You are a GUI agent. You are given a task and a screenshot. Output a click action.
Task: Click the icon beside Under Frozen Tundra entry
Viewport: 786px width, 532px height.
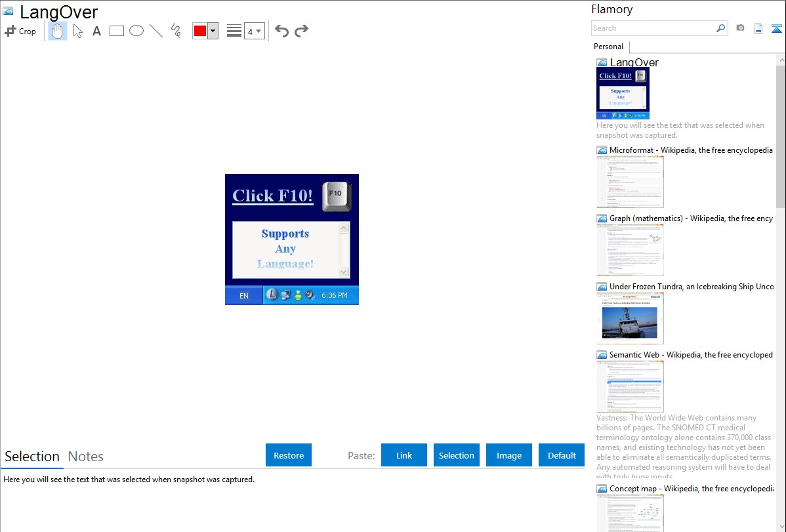tap(602, 286)
